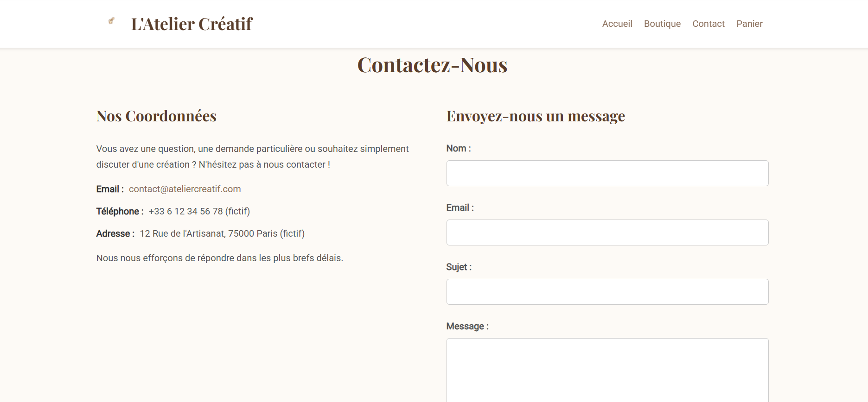
Task: Click inside the Message text area
Action: point(607,371)
